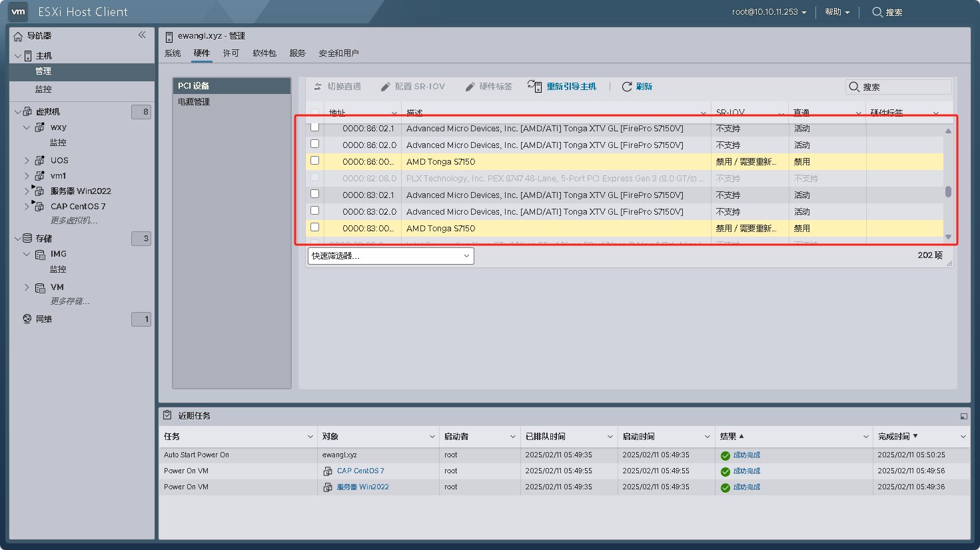Collapse the navigator panel with double-chevron icon
This screenshot has width=980, height=550.
tap(142, 35)
